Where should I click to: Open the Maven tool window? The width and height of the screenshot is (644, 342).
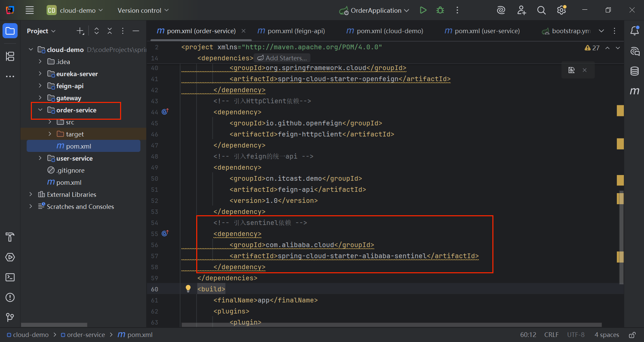[x=635, y=91]
